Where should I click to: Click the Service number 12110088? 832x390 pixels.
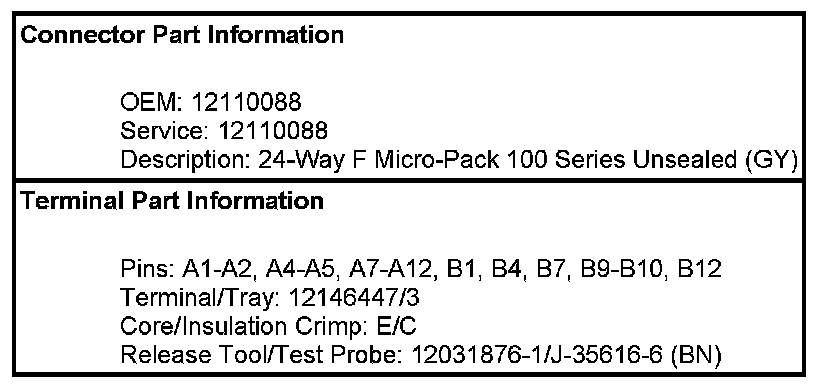point(273,130)
